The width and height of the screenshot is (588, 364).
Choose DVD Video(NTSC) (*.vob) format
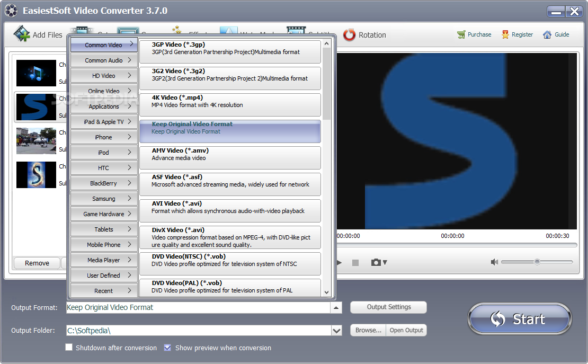pos(230,264)
